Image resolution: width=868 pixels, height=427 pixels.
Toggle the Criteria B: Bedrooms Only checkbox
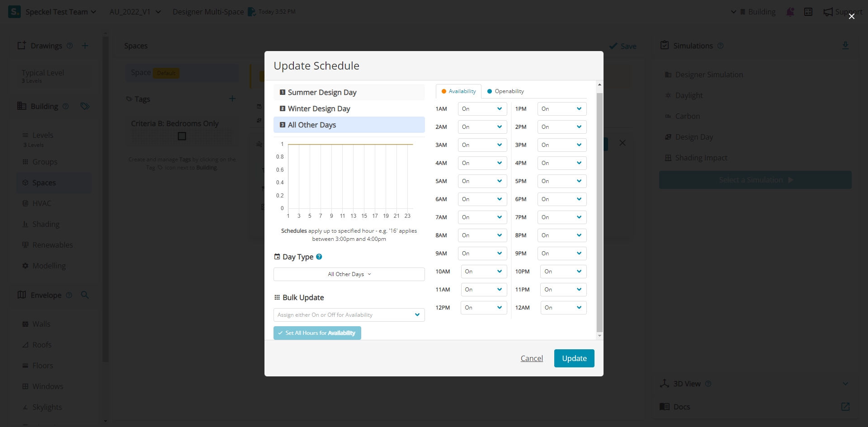click(182, 136)
